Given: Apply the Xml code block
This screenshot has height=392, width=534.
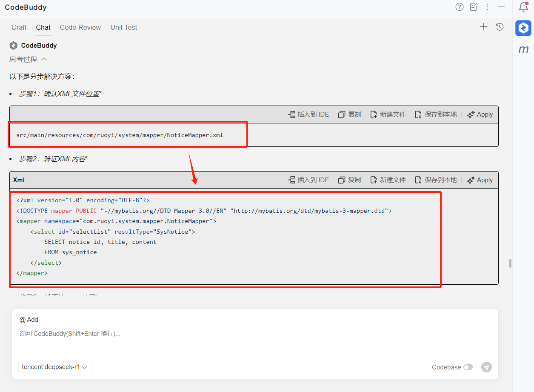Looking at the screenshot, I should point(480,180).
